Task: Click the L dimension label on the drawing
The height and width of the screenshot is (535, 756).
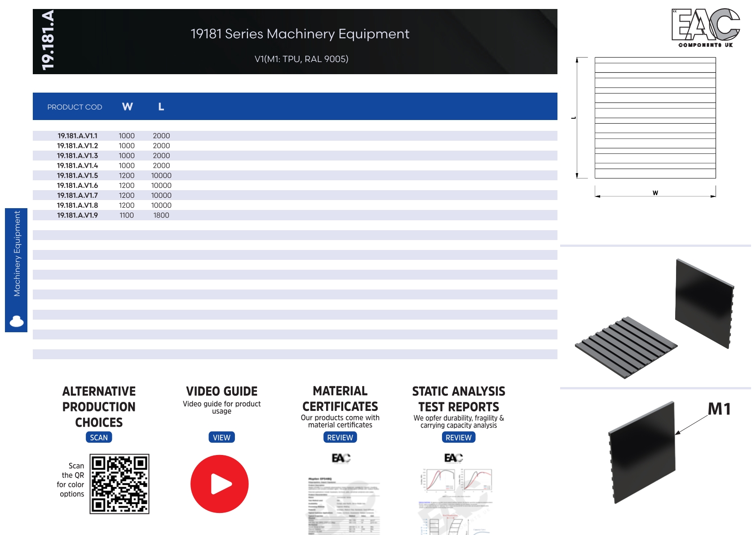Action: 574,118
